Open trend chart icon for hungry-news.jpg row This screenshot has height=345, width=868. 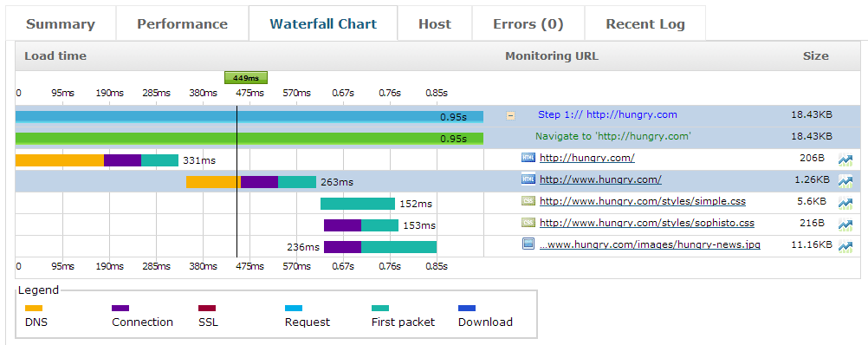pos(845,246)
